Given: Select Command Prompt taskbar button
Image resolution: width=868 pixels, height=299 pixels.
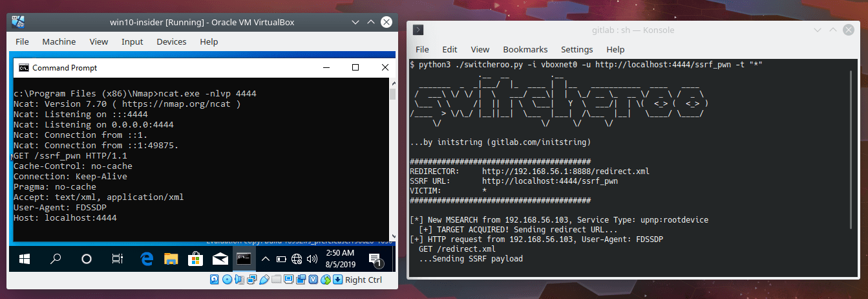Looking at the screenshot, I should coord(244,260).
